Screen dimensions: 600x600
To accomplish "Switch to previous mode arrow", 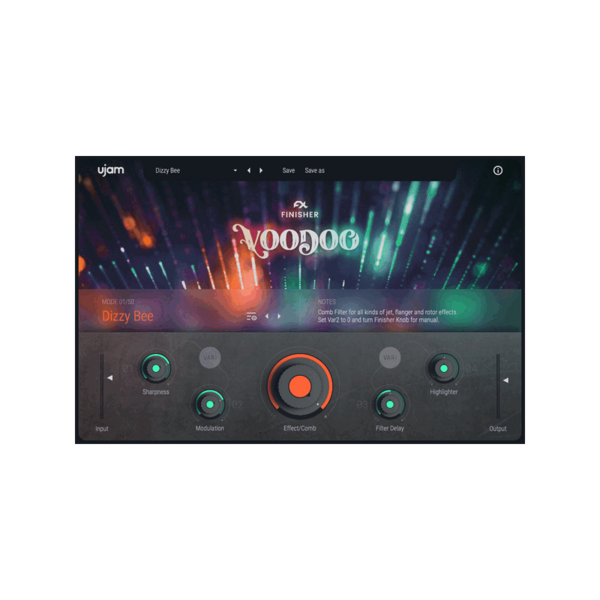I will coord(267,316).
